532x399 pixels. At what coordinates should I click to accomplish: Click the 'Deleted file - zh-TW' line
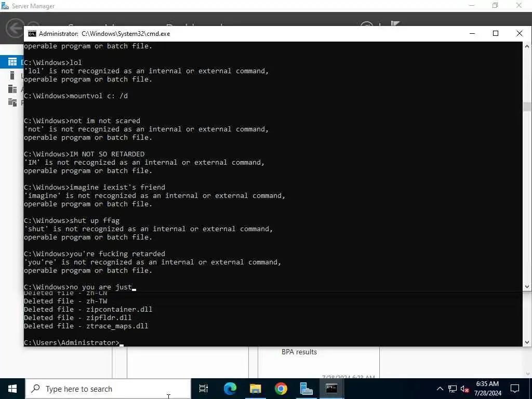(x=65, y=301)
